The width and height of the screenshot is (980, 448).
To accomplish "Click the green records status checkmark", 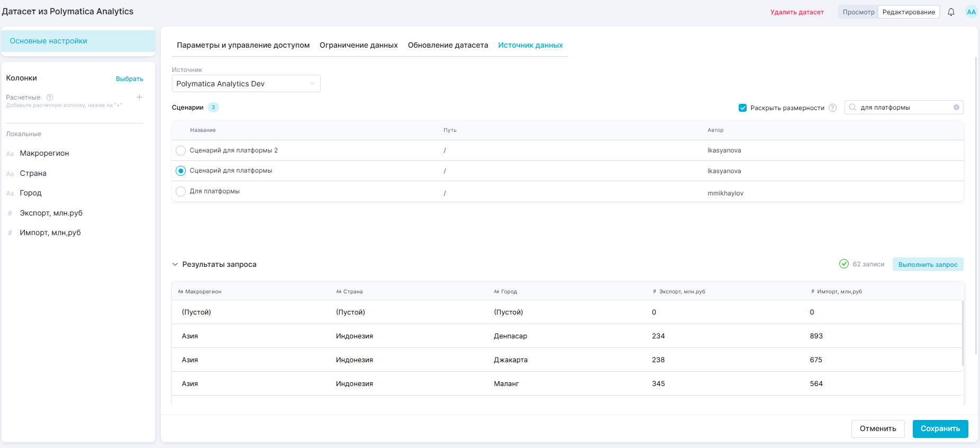I will coord(844,264).
